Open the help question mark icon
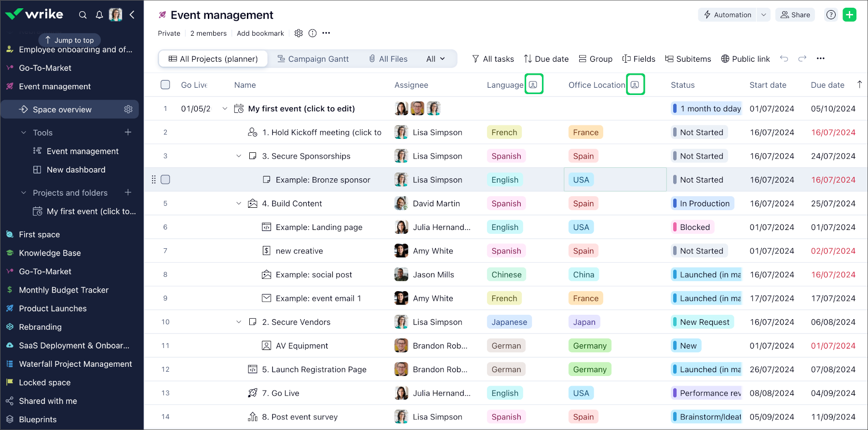The image size is (868, 430). [x=831, y=15]
